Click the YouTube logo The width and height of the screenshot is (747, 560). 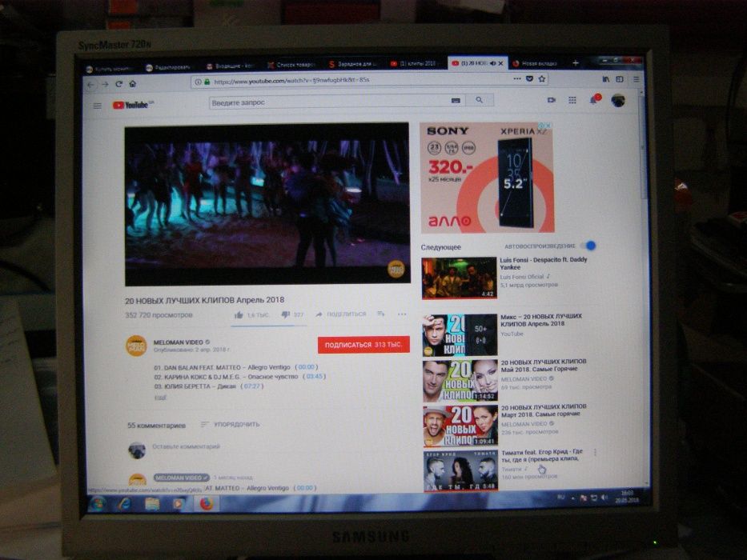tap(131, 105)
